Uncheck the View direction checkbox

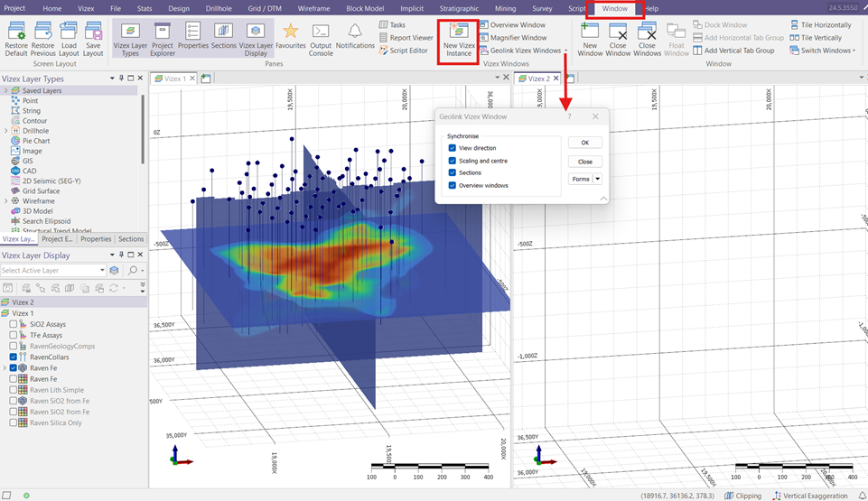(453, 148)
